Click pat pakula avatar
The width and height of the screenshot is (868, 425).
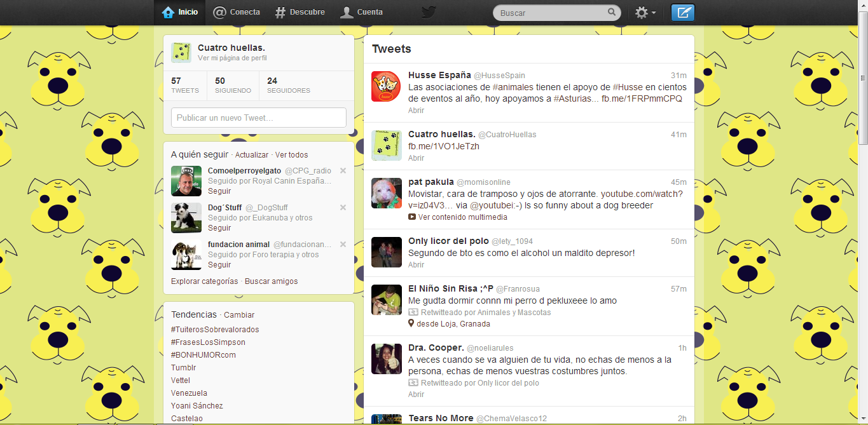point(387,193)
